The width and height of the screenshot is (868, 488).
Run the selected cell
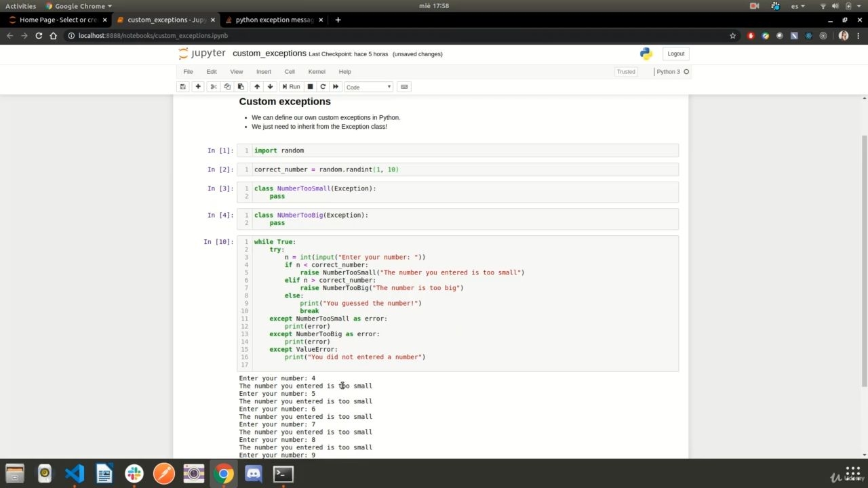point(291,87)
